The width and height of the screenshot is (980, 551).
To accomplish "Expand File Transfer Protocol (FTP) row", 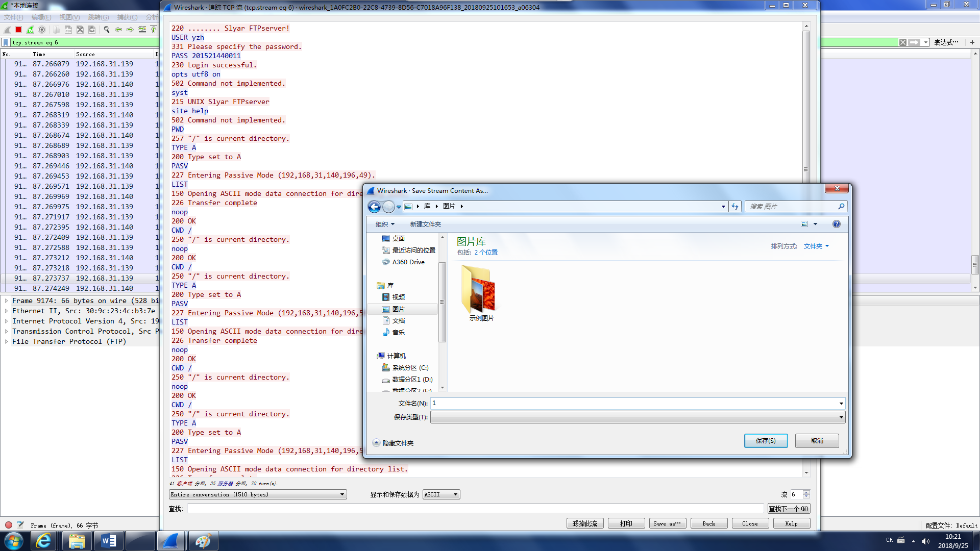I will point(6,342).
